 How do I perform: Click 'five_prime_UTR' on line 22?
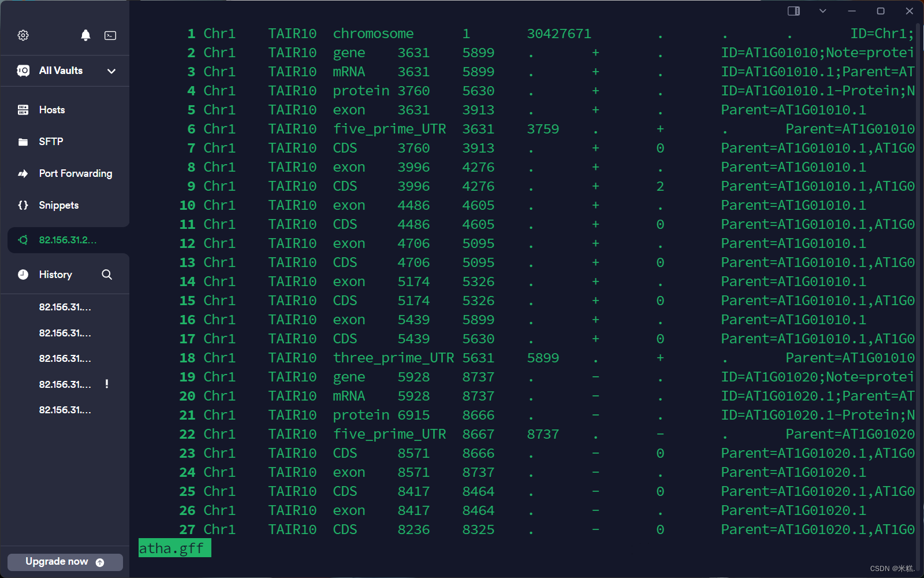(389, 434)
